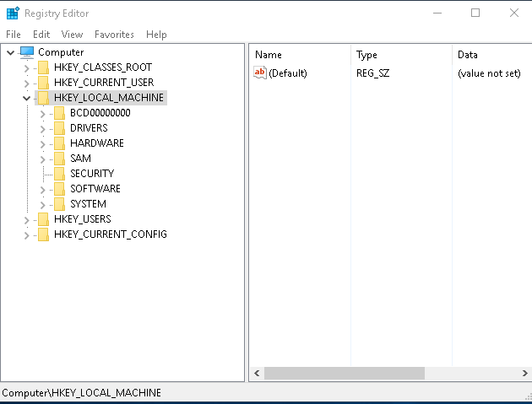
Task: Open the View menu
Action: 72,35
